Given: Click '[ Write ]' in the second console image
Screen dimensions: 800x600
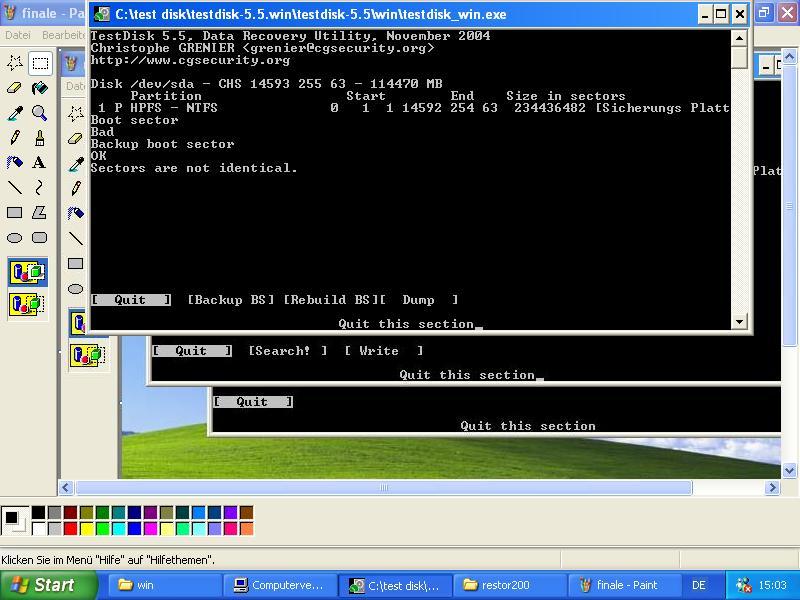Looking at the screenshot, I should [x=384, y=351].
